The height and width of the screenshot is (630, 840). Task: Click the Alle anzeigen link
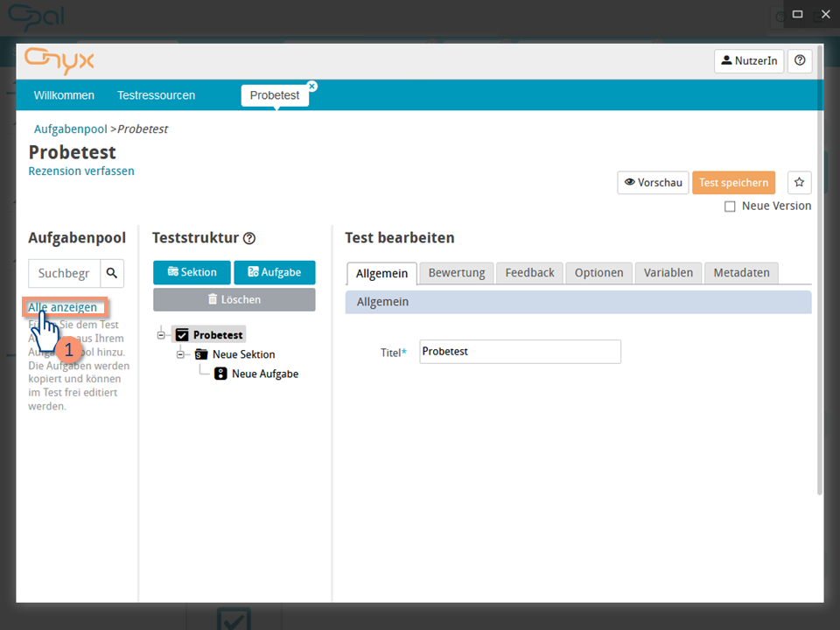[63, 307]
